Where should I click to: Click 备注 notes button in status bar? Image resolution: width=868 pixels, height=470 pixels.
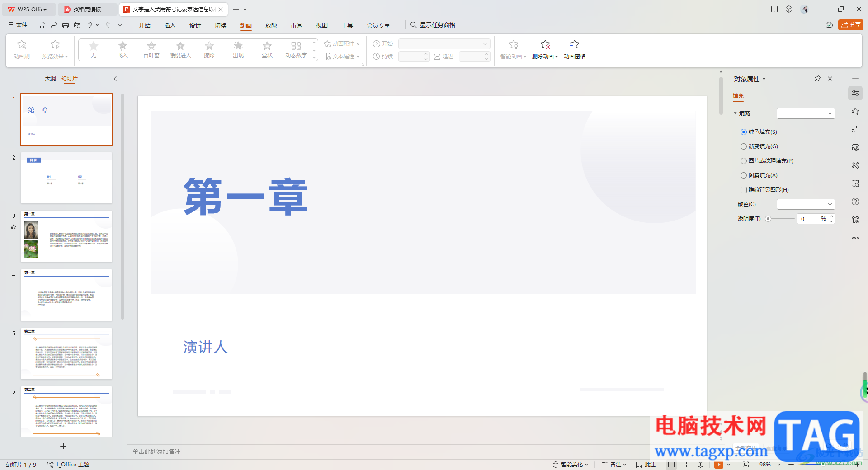614,465
